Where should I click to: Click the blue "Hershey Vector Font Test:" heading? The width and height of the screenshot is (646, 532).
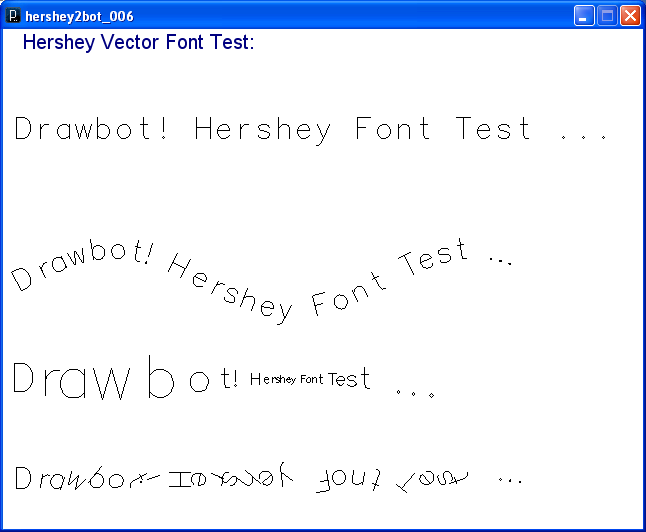click(x=138, y=43)
